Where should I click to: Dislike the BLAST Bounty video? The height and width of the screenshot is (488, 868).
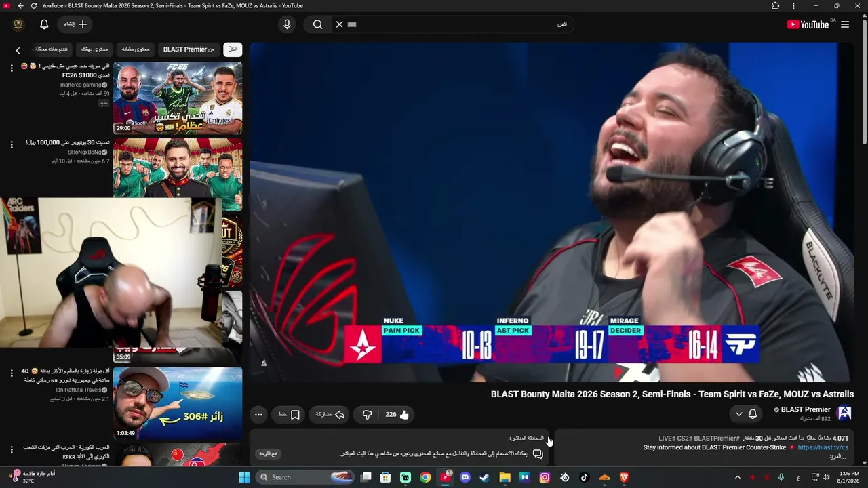(367, 415)
